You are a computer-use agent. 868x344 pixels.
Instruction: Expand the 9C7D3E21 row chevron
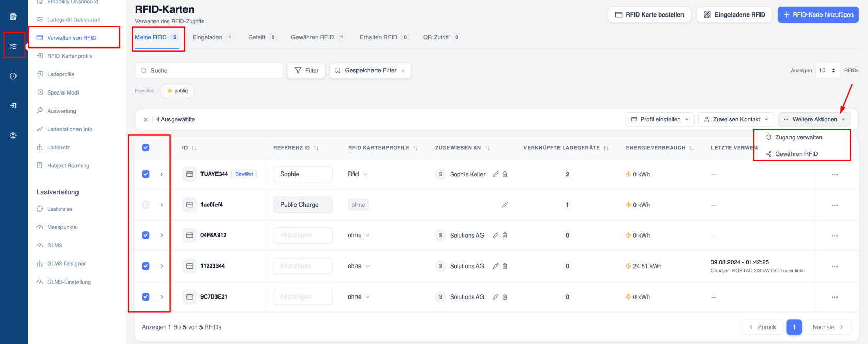click(162, 296)
